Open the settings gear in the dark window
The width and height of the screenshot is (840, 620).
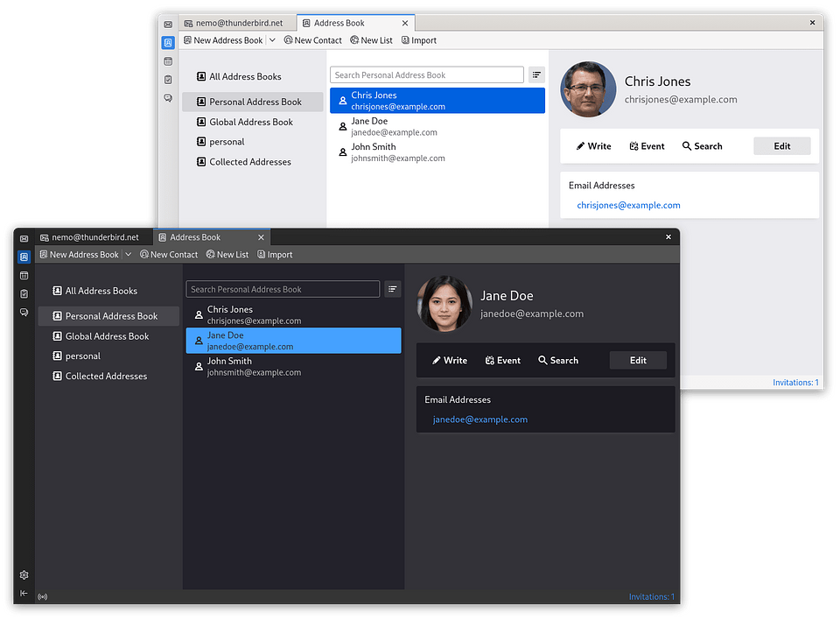pos(24,575)
